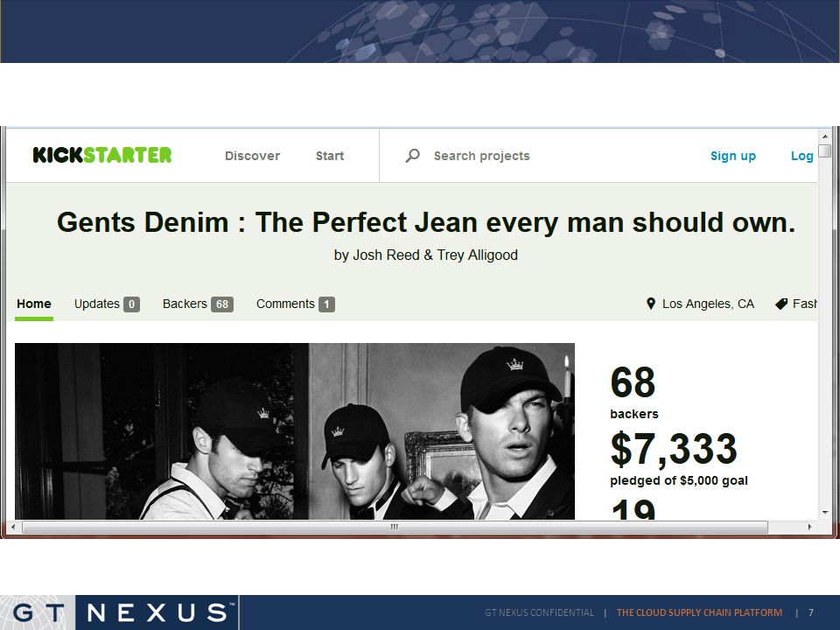Click the Sign up link

tap(733, 156)
